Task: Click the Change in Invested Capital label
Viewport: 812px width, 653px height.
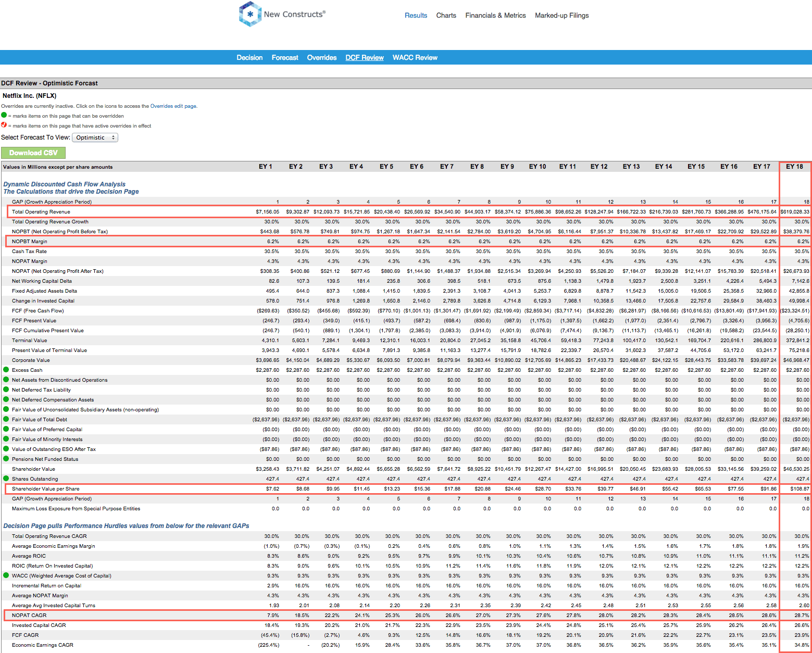Action: [x=43, y=301]
